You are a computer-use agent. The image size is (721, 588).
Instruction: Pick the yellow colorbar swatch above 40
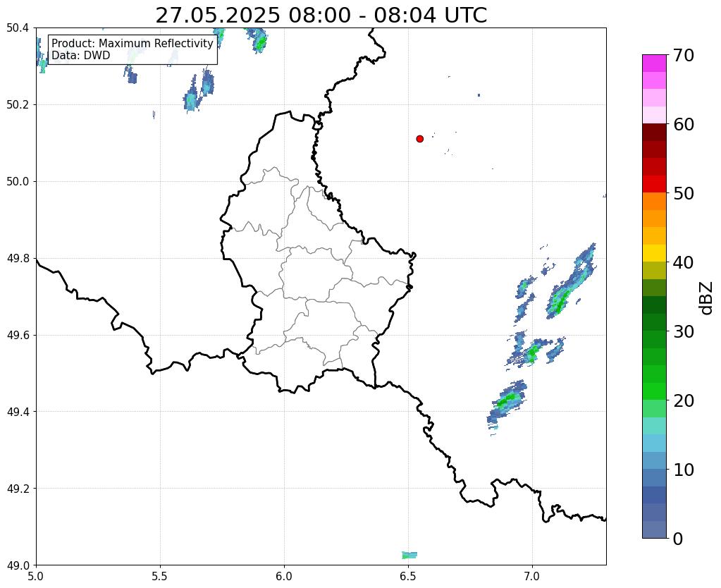pos(654,254)
